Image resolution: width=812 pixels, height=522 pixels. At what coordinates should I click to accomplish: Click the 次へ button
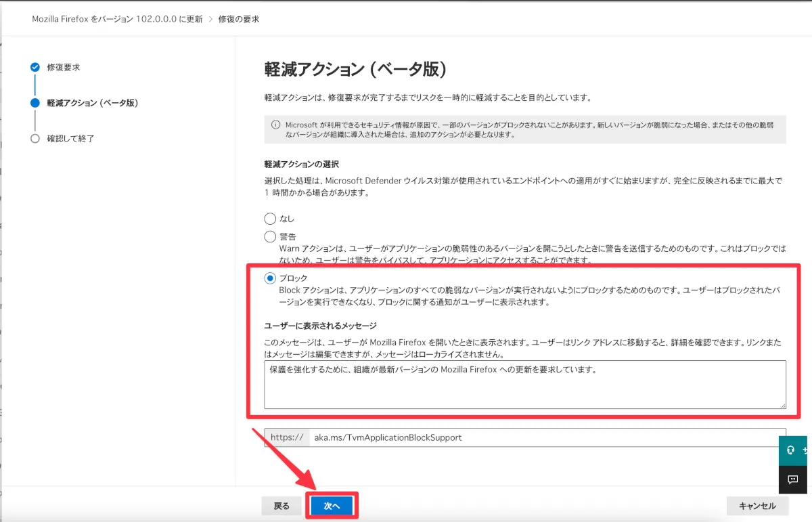tap(332, 506)
